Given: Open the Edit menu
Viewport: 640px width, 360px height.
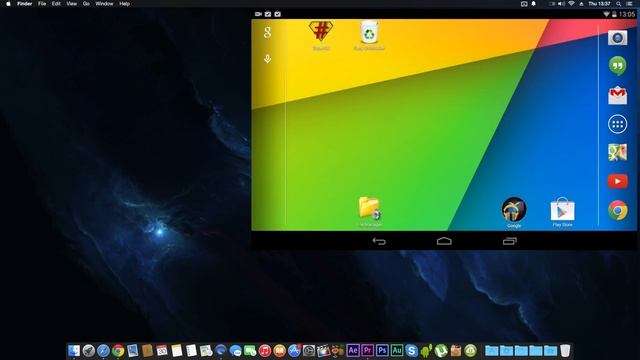Looking at the screenshot, I should (56, 4).
